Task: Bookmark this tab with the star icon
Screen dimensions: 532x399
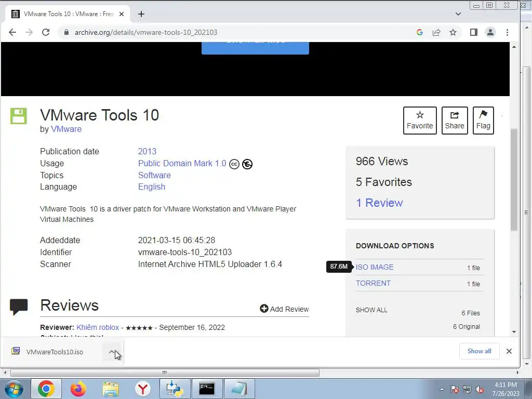Action: pos(453,32)
